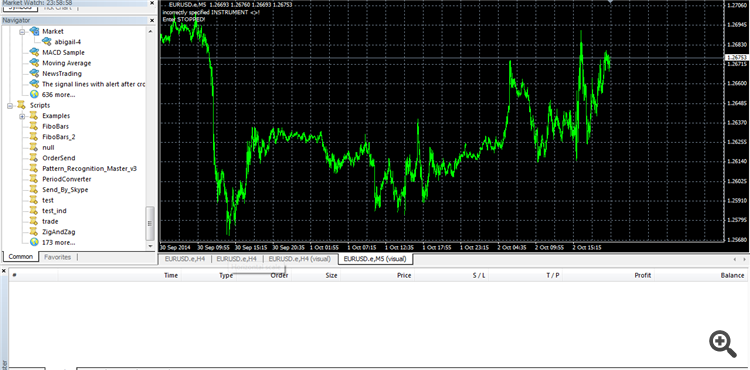Click the Time column header
The image size is (750, 370).
pos(171,275)
